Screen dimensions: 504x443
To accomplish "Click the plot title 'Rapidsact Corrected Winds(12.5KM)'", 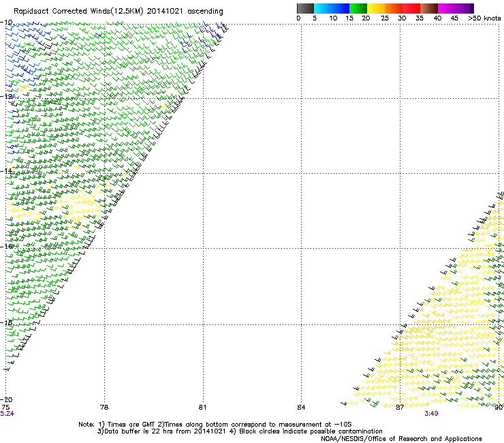I will 78,12.
